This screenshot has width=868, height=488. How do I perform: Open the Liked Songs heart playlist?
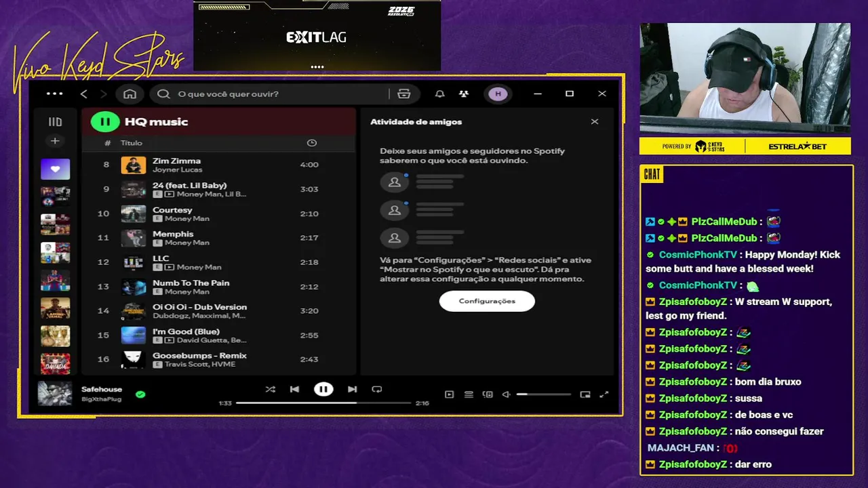click(x=55, y=169)
